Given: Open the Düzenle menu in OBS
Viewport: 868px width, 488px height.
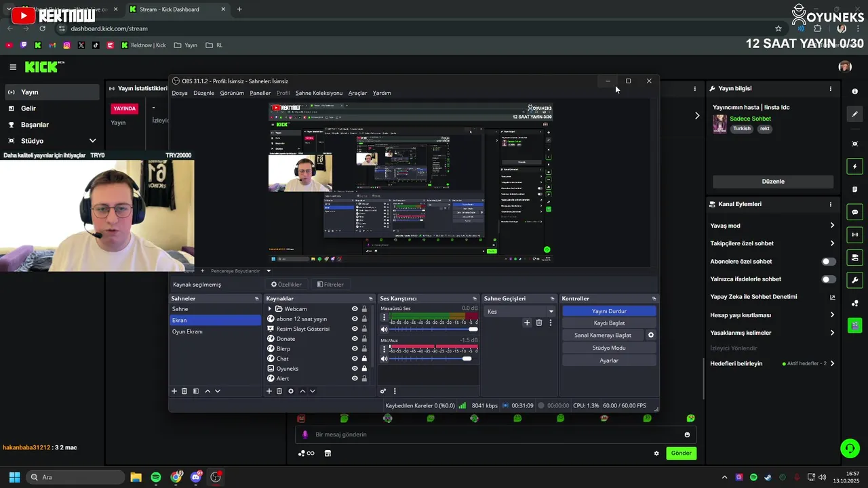Looking at the screenshot, I should tap(203, 93).
